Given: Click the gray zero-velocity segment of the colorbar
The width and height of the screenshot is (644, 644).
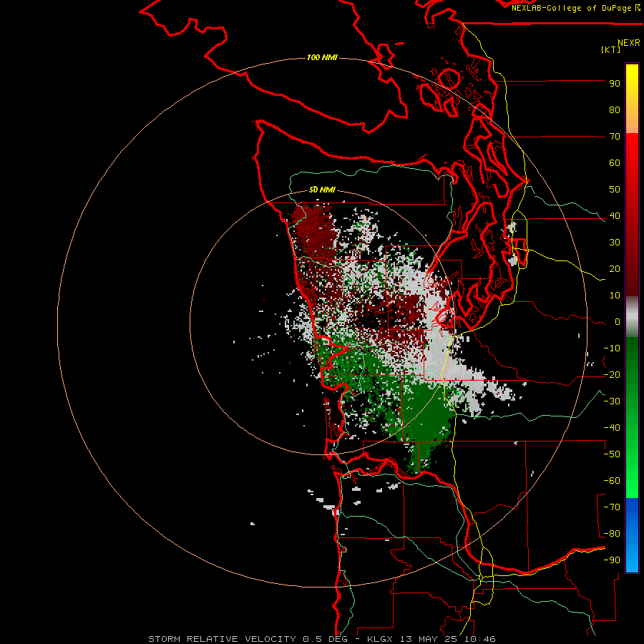Looking at the screenshot, I should coord(632,317).
